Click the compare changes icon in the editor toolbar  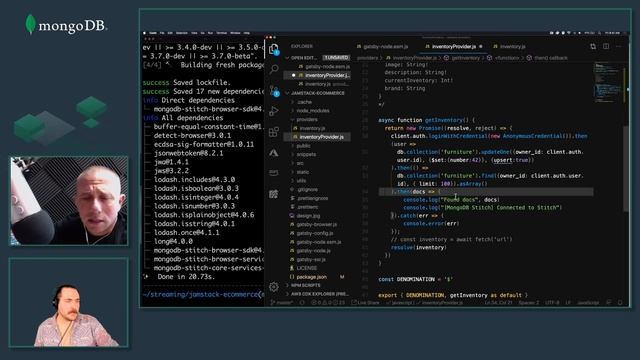(593, 47)
